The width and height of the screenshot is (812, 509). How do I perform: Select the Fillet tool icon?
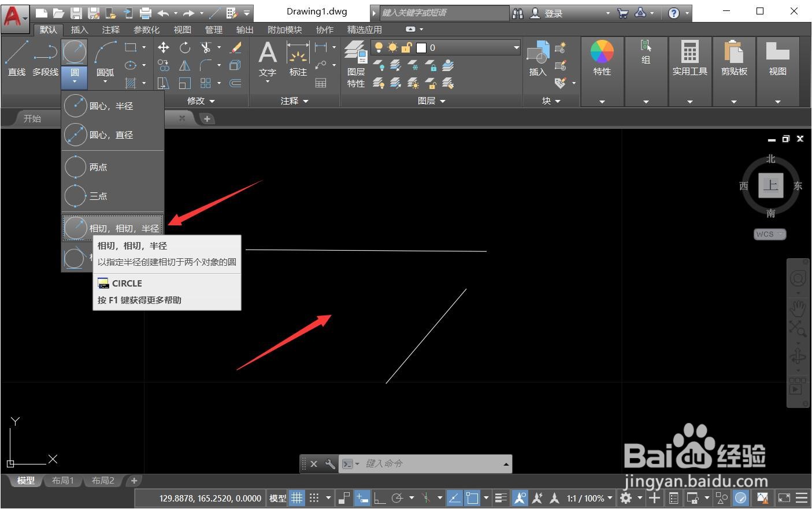(x=206, y=65)
